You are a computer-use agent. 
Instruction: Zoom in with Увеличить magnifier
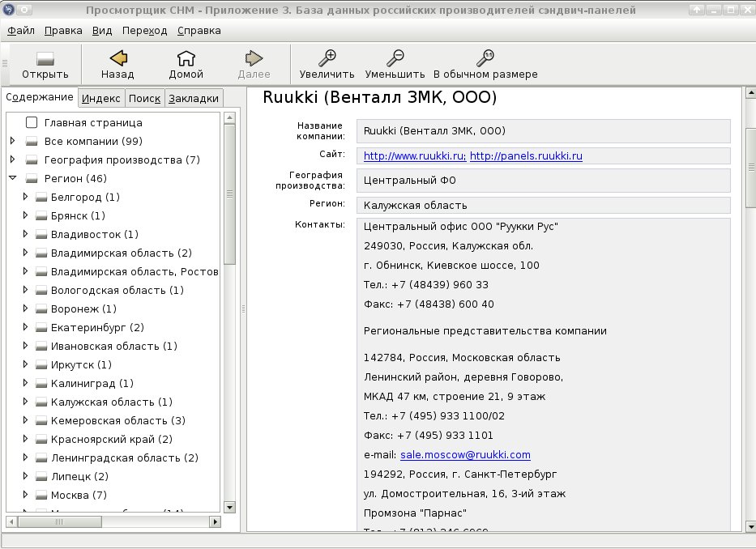327,58
